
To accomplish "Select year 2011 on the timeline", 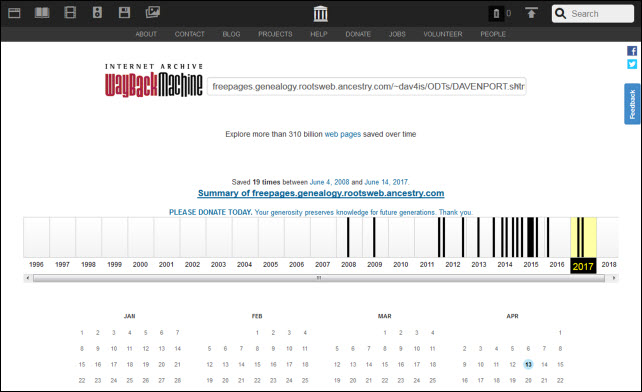I will (x=427, y=265).
